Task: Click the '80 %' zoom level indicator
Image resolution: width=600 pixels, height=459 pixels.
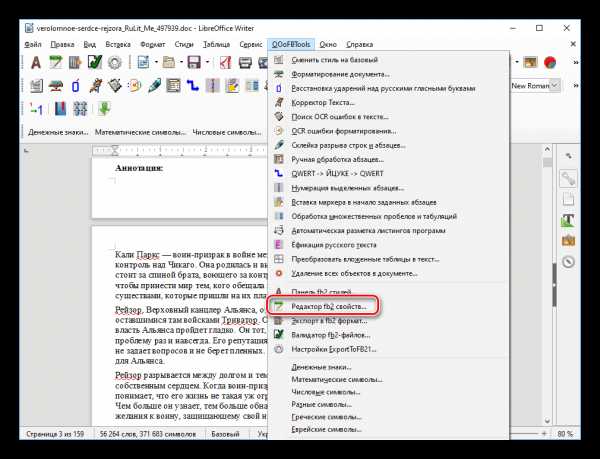Action: (x=565, y=434)
